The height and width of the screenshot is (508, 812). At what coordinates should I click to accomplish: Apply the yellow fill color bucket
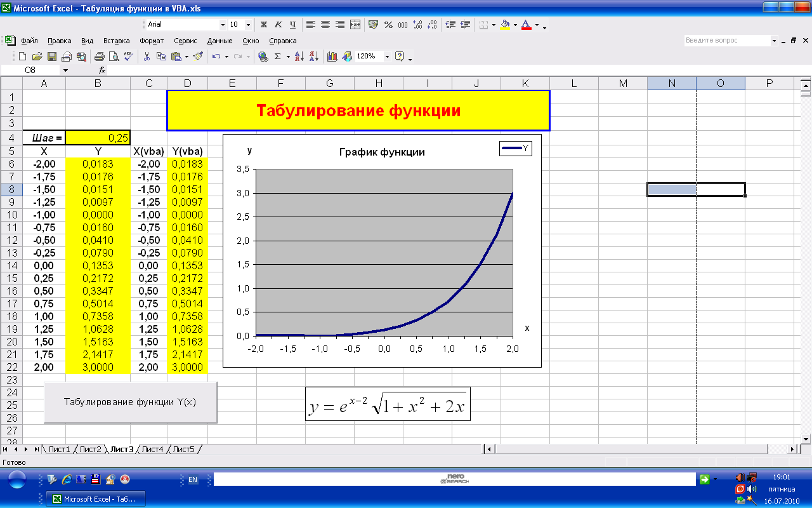pyautogui.click(x=505, y=25)
